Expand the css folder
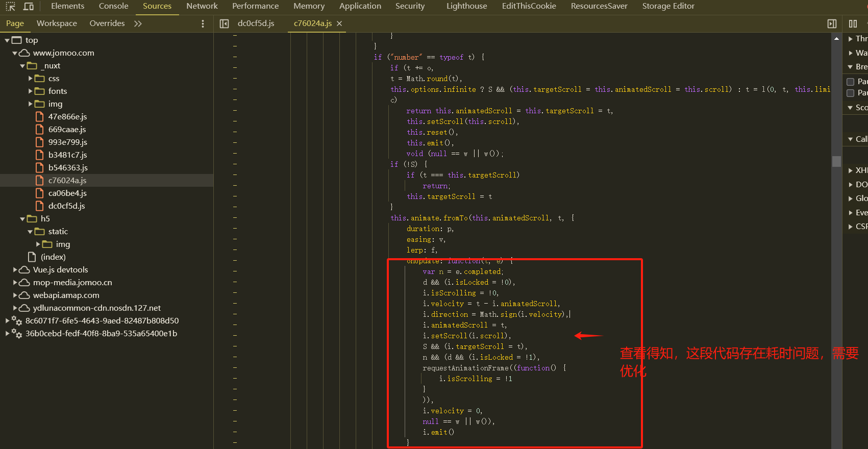The height and width of the screenshot is (449, 868). pos(30,79)
